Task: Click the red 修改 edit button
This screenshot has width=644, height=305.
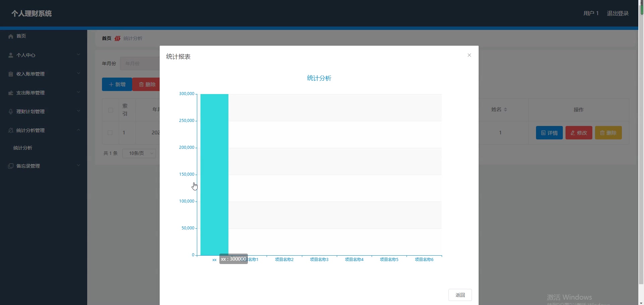Action: (x=579, y=133)
